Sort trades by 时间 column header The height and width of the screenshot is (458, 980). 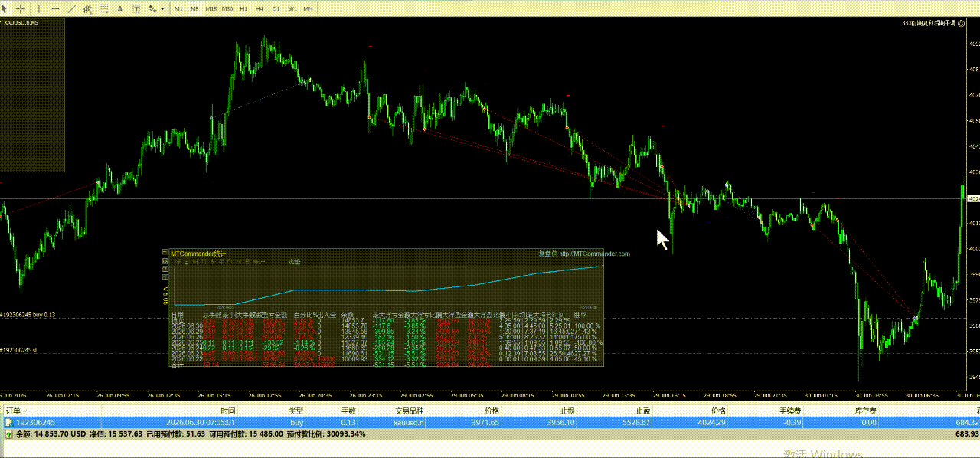pos(229,411)
